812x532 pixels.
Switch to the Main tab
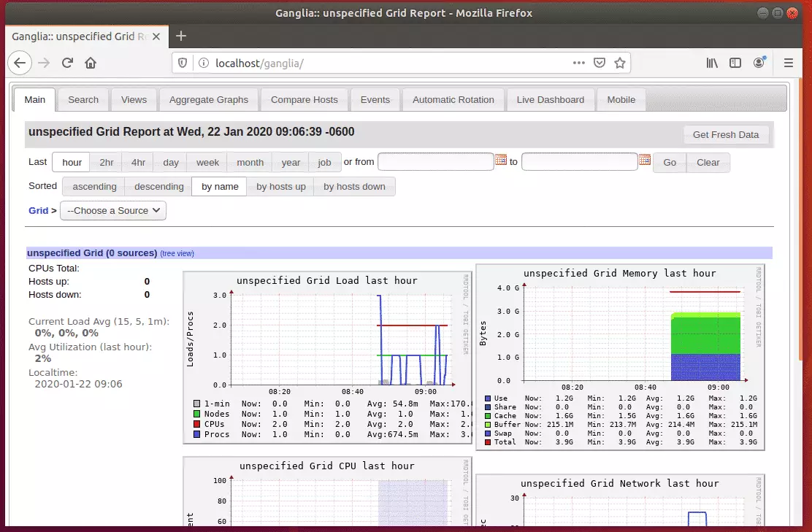click(35, 100)
